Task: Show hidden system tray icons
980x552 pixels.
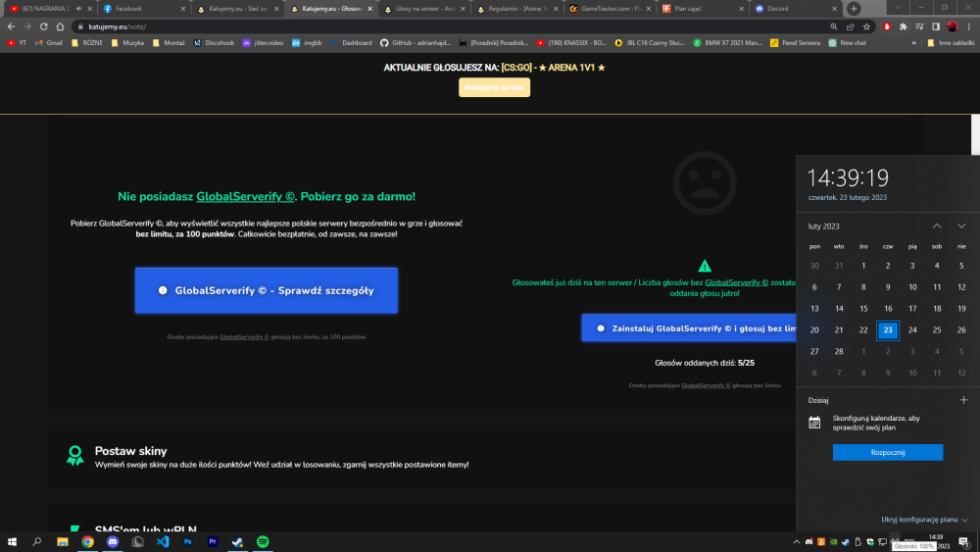Action: (796, 542)
